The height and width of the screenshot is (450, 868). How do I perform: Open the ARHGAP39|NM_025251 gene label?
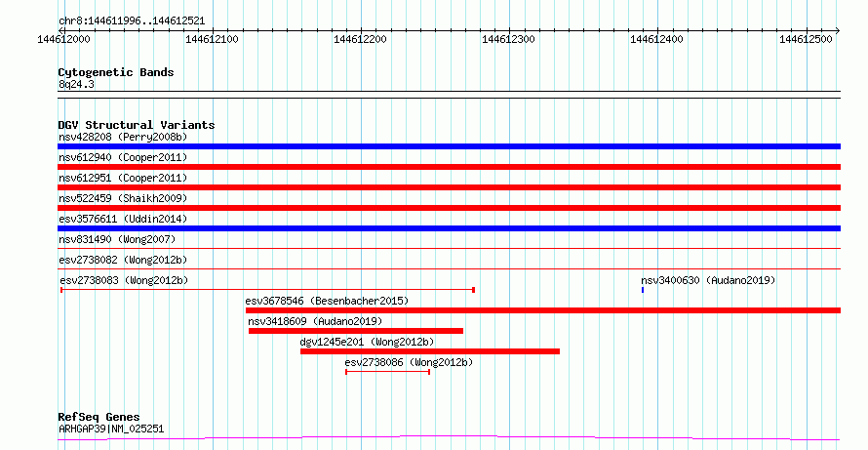111,429
